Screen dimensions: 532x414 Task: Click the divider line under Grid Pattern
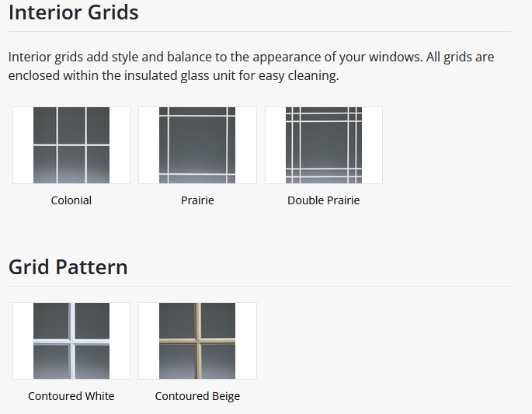[261, 287]
